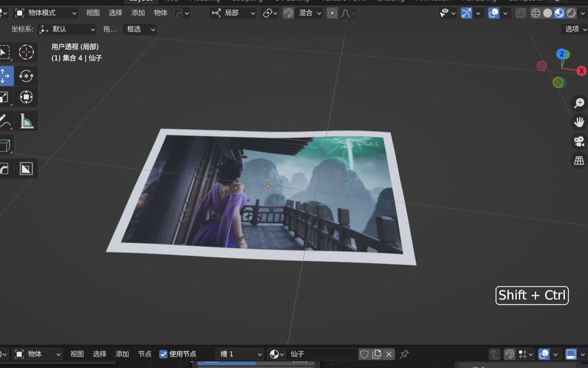Screen dimensions: 588x368
Task: Toggle proportional editing in viewport header
Action: (332, 13)
